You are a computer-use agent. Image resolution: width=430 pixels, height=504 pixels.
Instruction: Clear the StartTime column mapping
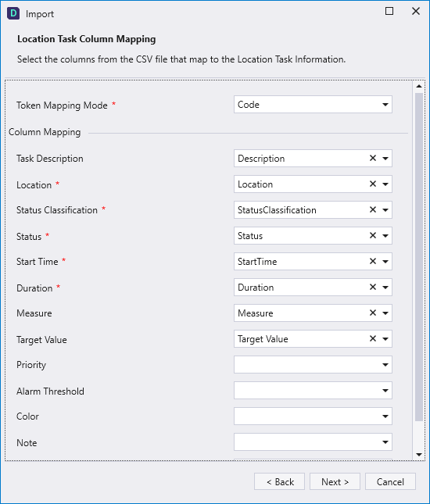tap(373, 261)
